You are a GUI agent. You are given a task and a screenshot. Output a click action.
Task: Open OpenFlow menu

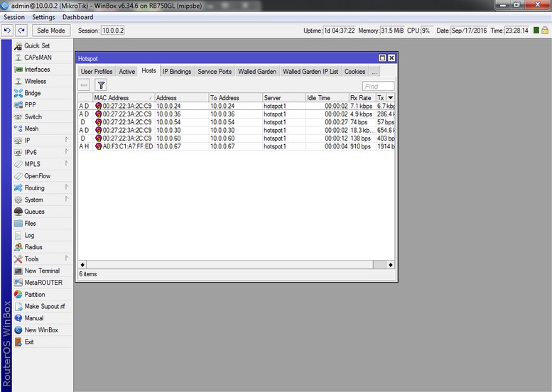37,176
